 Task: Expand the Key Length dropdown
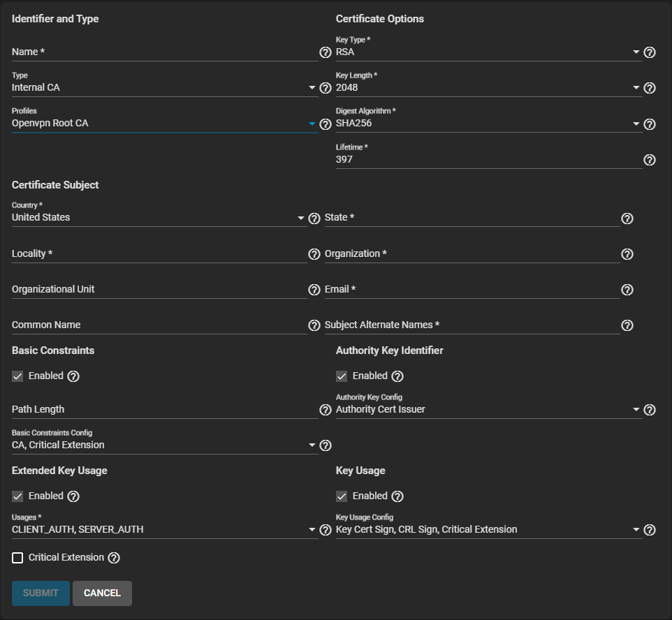(x=488, y=88)
